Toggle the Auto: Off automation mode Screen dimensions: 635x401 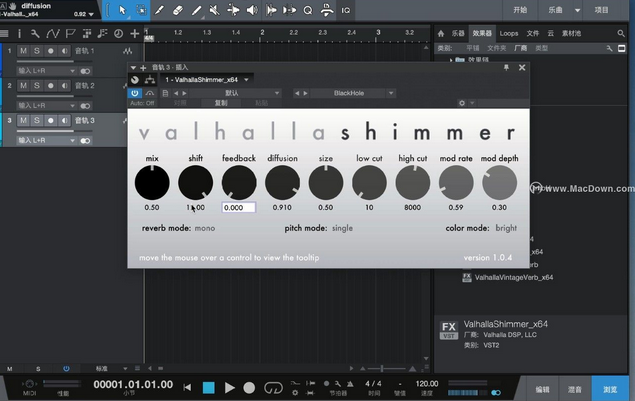[x=142, y=103]
